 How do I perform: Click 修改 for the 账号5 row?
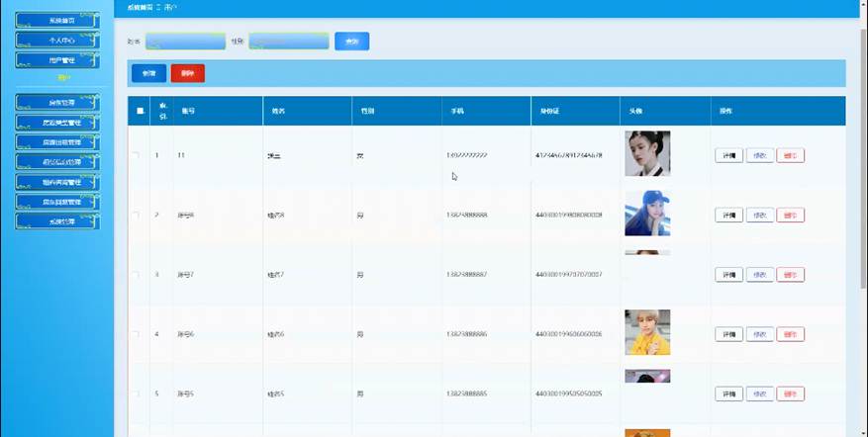pyautogui.click(x=760, y=393)
